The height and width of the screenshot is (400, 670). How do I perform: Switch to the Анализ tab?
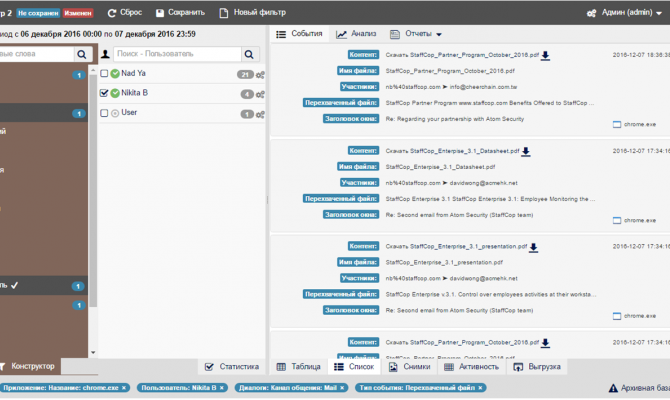click(x=356, y=34)
